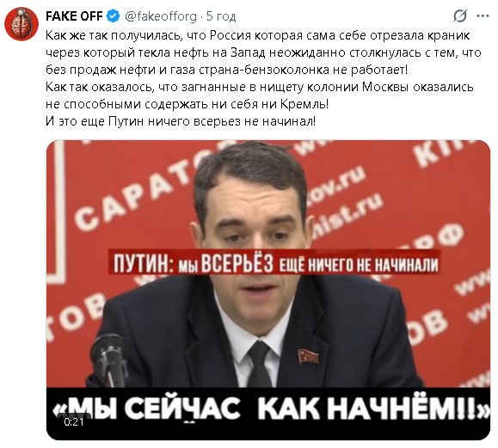Click the blue verified badge
The width and height of the screenshot is (498, 448).
point(113,15)
